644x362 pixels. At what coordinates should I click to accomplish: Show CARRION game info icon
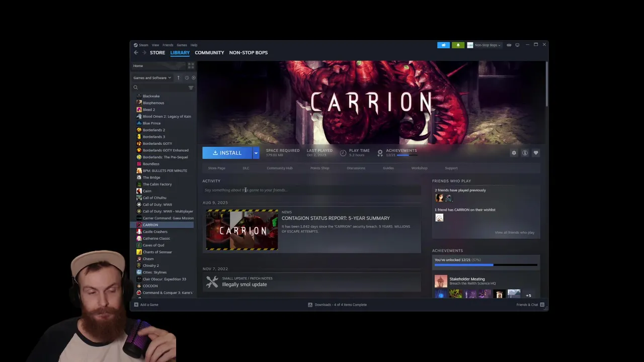[x=525, y=153]
